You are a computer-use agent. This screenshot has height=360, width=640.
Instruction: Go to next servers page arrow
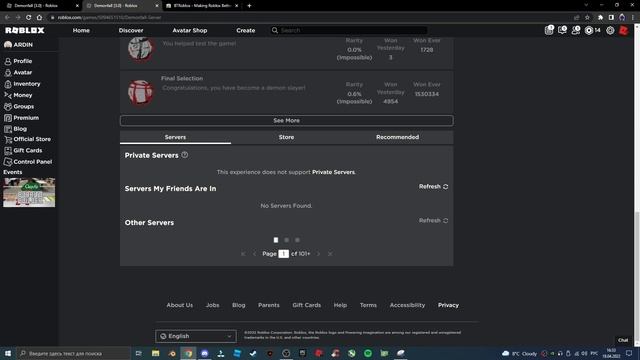click(x=318, y=254)
